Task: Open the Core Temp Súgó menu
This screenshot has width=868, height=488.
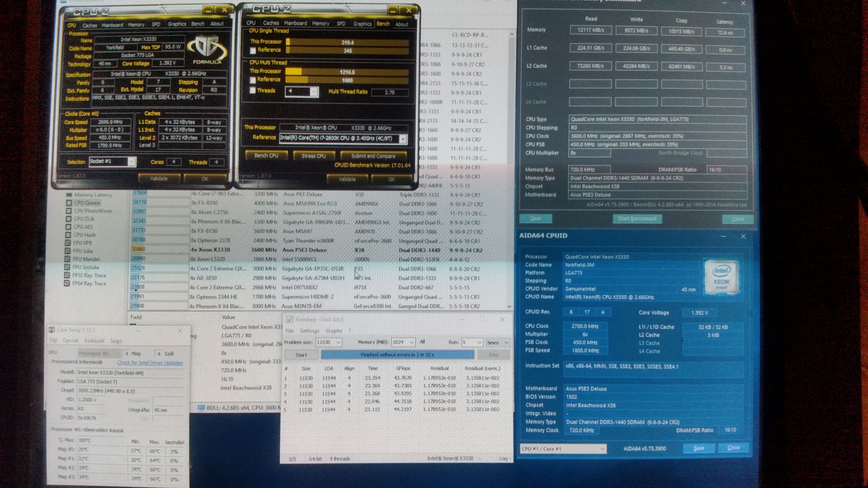Action: point(116,341)
